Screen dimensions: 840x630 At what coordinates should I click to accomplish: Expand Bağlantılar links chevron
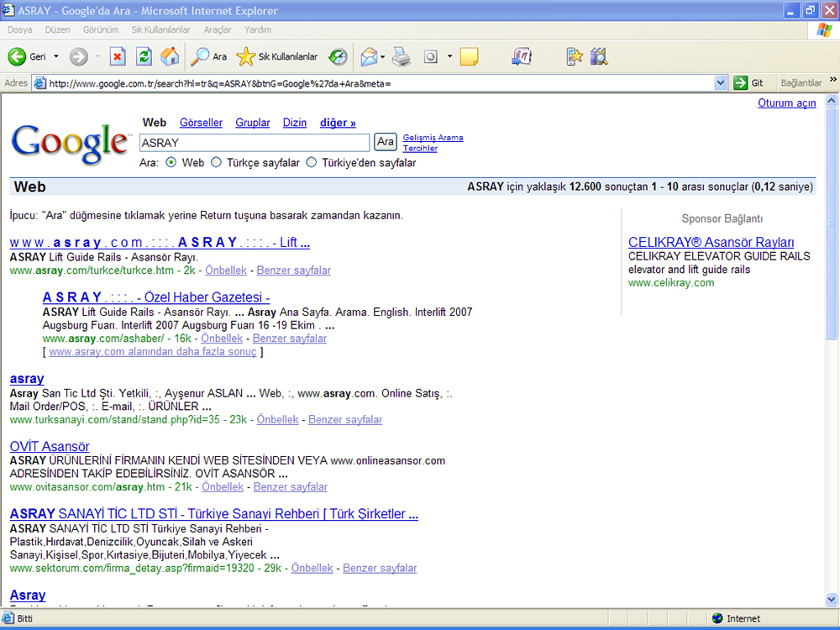click(x=833, y=79)
